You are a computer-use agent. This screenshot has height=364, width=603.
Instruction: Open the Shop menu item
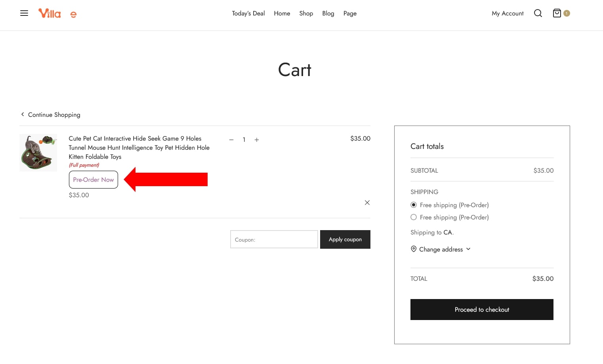pos(306,13)
